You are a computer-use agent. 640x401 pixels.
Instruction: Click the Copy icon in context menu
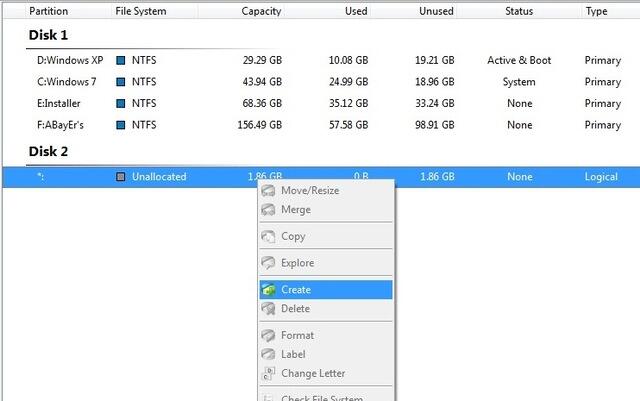tap(268, 236)
